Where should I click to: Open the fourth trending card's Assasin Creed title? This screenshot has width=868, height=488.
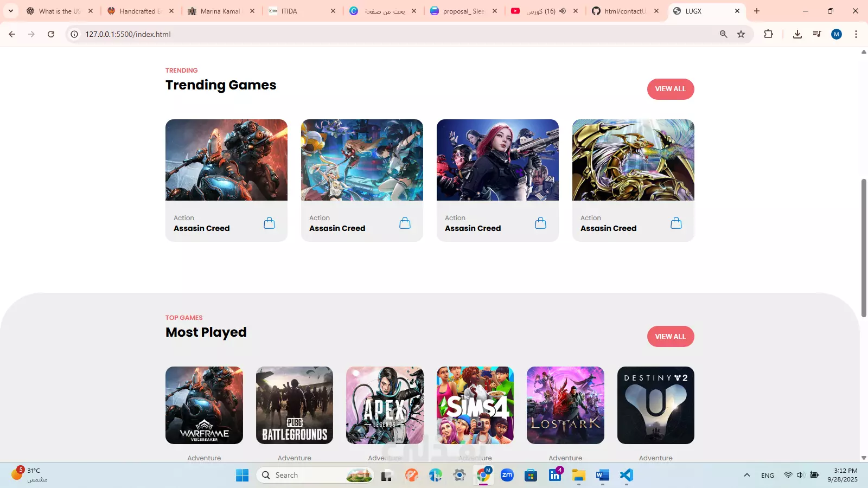click(609, 228)
